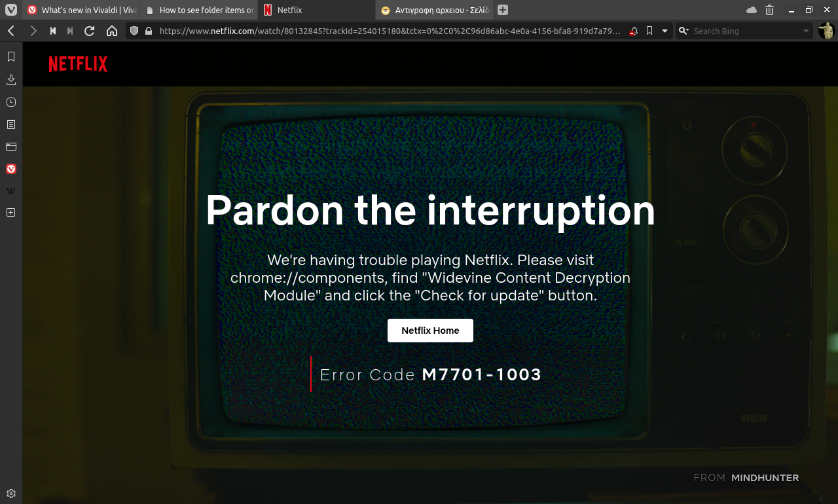Open the Window panel
The image size is (838, 504).
coord(11,147)
